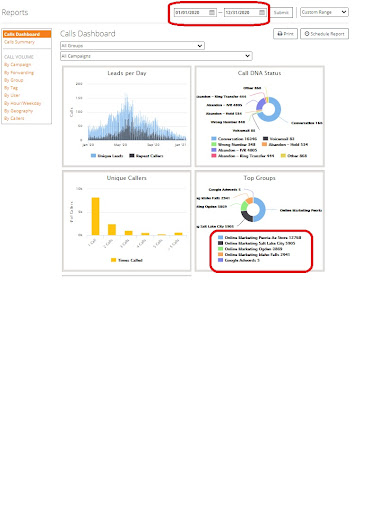Toggle Online Marketing Ogden legend swatch
The image size is (378, 512).
220,249
